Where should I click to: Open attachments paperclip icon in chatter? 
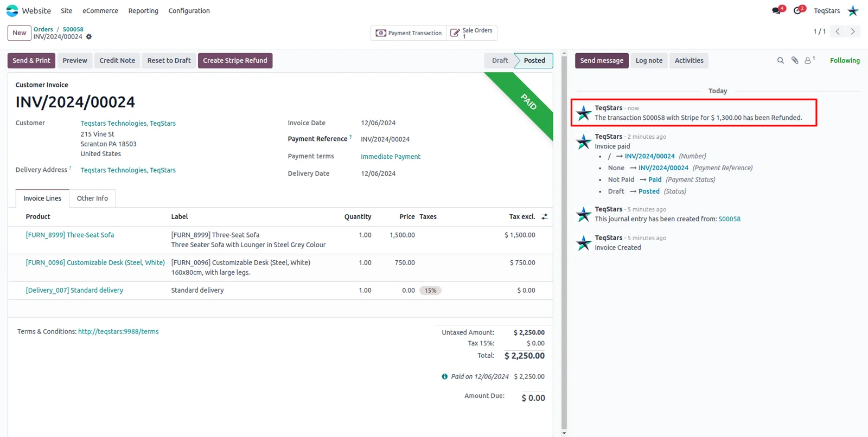pos(795,61)
